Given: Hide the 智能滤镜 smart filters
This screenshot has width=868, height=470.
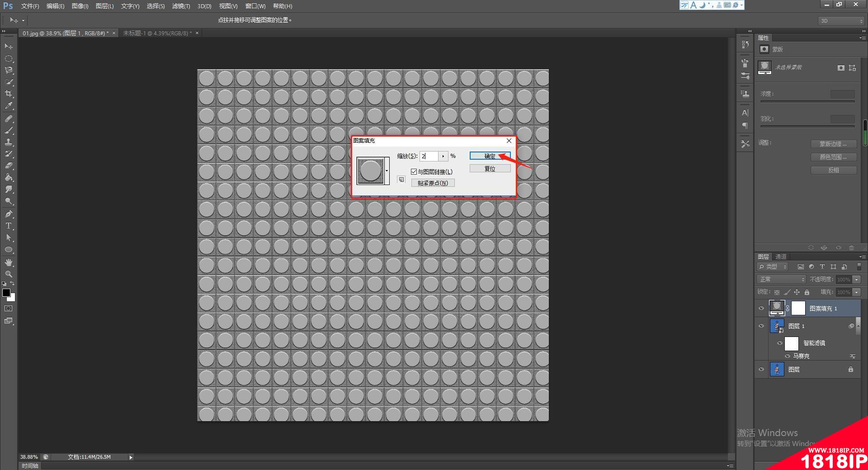Looking at the screenshot, I should coord(779,343).
